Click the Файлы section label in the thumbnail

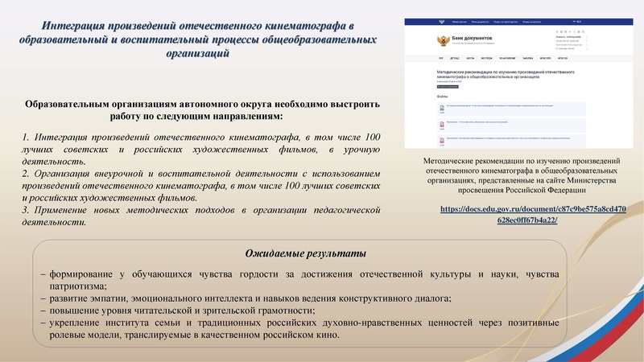pos(442,97)
